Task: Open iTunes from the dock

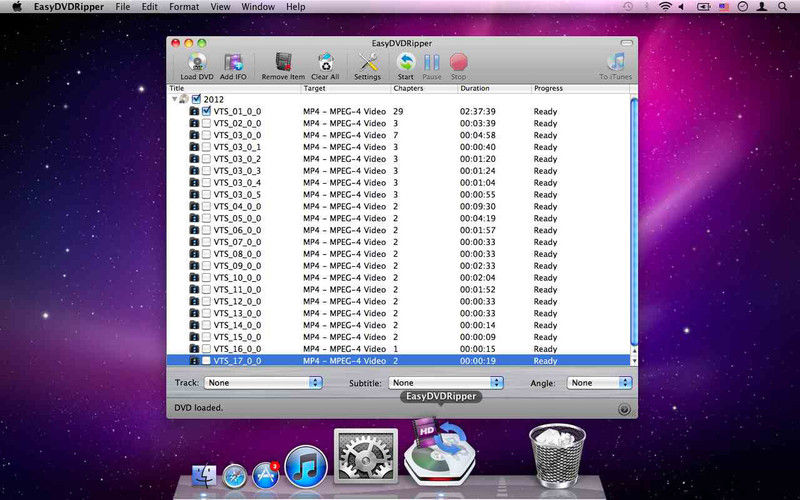Action: coord(306,467)
